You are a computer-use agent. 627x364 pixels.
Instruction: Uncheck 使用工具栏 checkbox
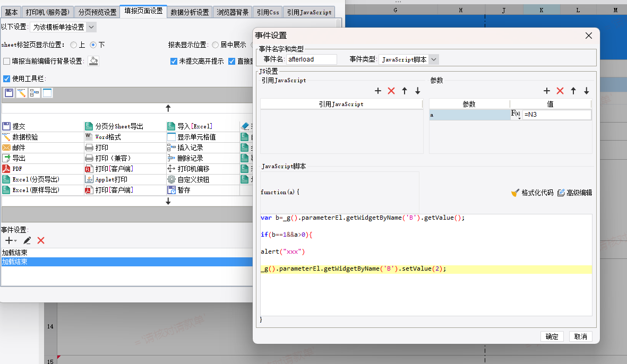click(x=6, y=79)
